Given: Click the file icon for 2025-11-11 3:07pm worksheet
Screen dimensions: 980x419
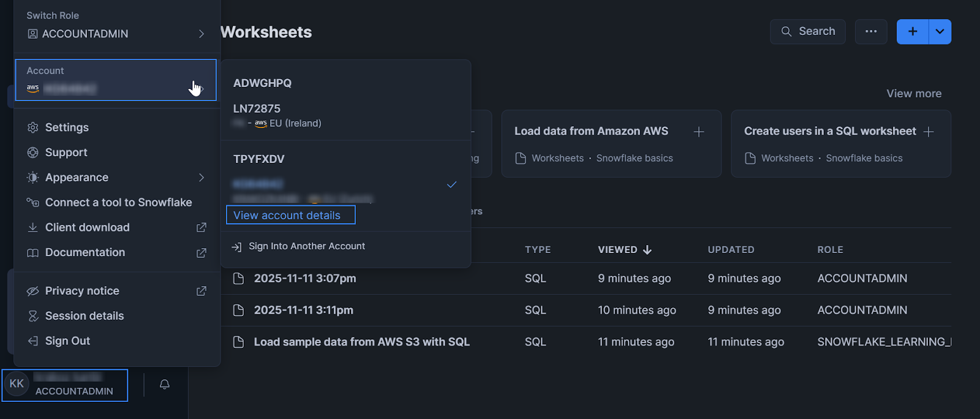Looking at the screenshot, I should [x=239, y=279].
